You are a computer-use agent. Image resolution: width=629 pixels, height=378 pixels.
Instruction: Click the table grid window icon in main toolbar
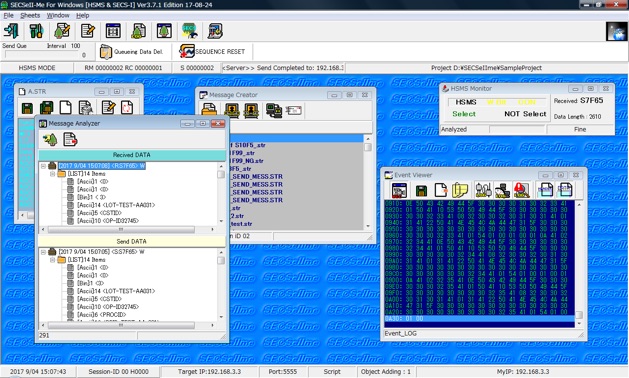pos(113,31)
